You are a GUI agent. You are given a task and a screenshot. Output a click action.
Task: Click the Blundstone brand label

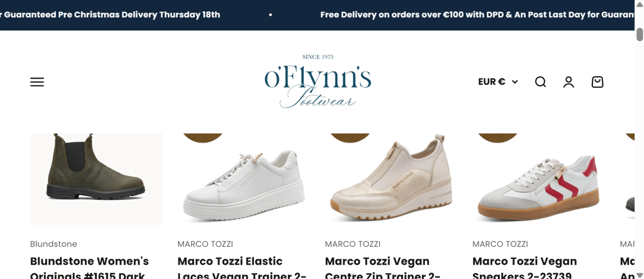pyautogui.click(x=53, y=244)
